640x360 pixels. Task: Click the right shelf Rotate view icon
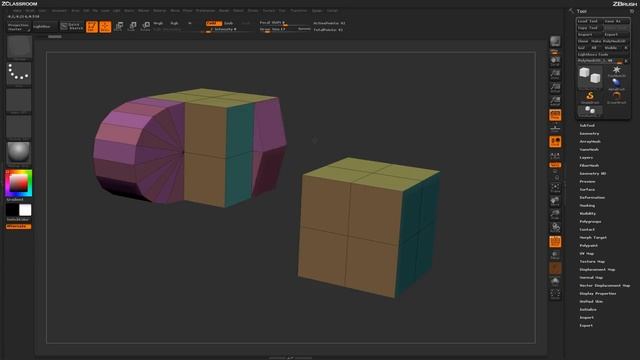coord(555,227)
